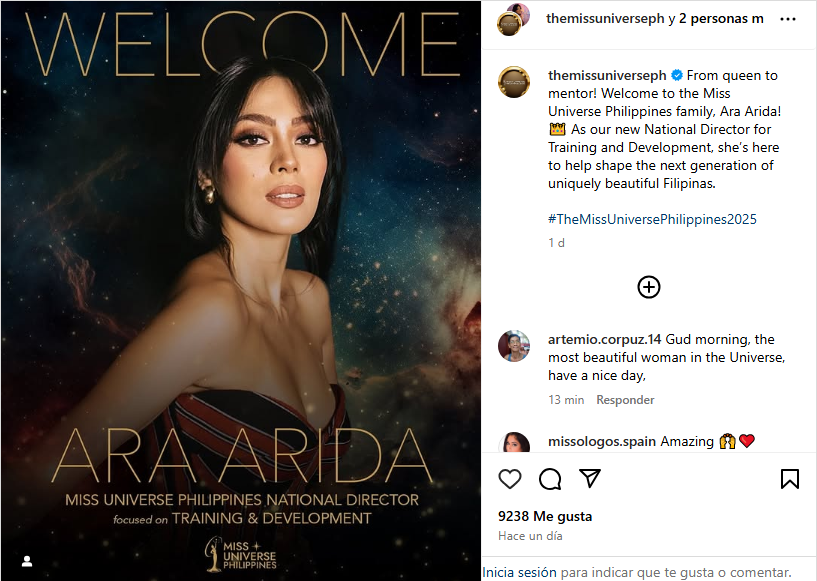
Task: Click the #TheMissUniversePhilippines2025 hashtag
Action: coord(652,219)
